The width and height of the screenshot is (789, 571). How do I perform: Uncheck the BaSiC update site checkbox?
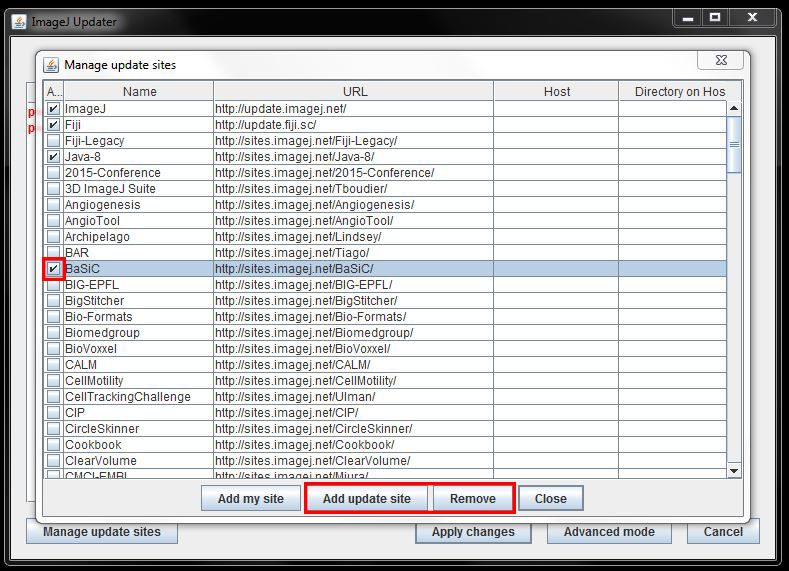click(53, 269)
